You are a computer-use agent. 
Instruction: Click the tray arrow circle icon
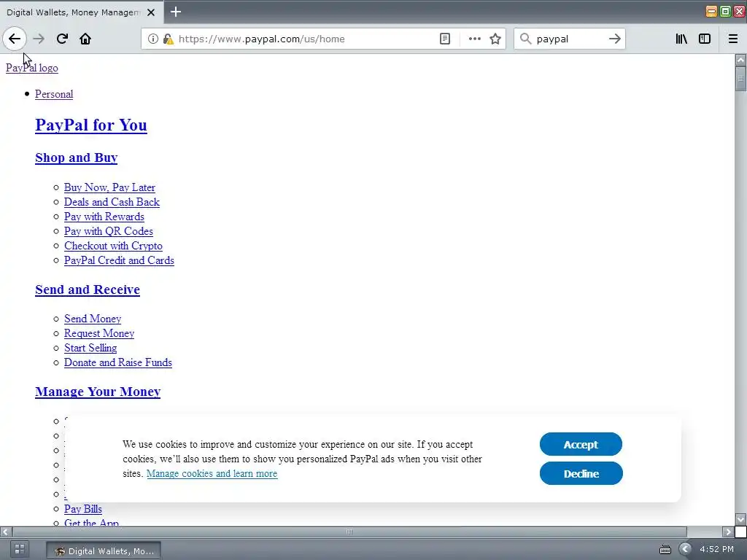[x=684, y=550]
